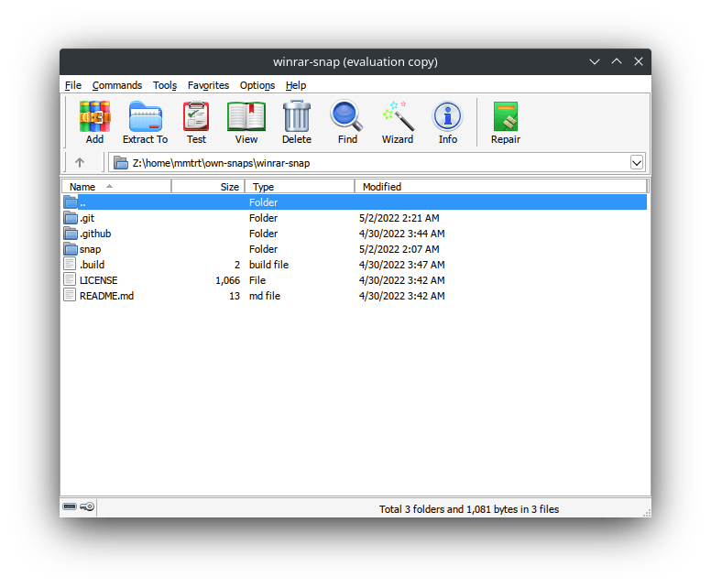Close the winrar-snap window
The height and width of the screenshot is (588, 711).
639,61
